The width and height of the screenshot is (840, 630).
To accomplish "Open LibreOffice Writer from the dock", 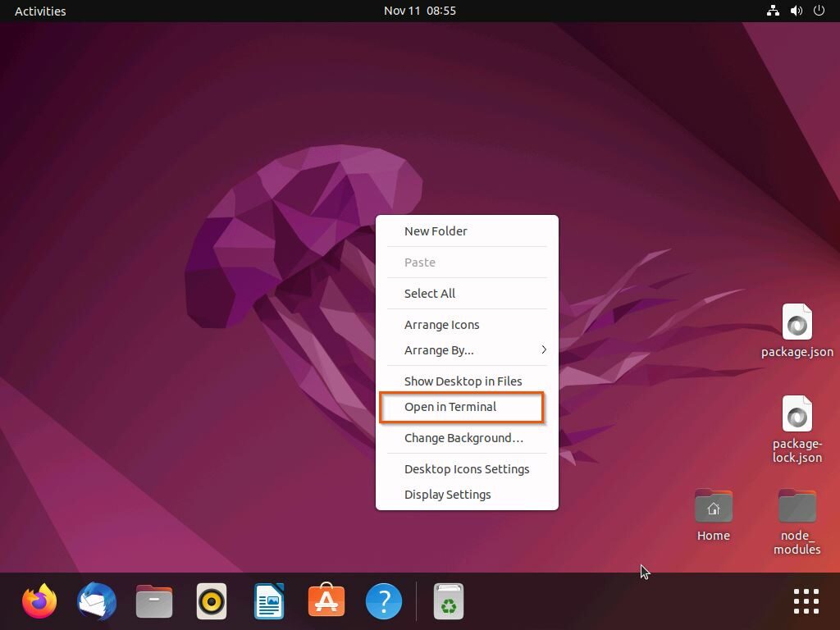I will (268, 600).
